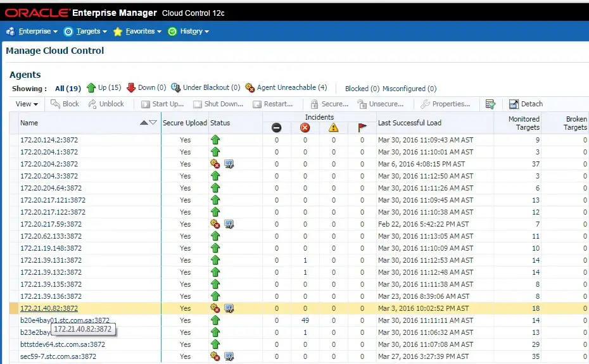Viewport: 589px width, 364px height.
Task: Click monitor icon beside 172.20.204.2 status
Action: pos(229,164)
